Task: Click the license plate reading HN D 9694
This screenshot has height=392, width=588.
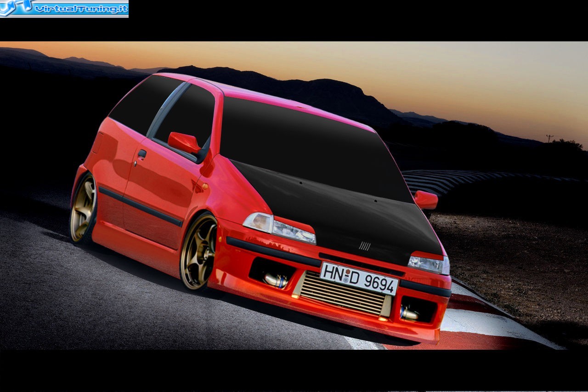Action: pos(359,278)
